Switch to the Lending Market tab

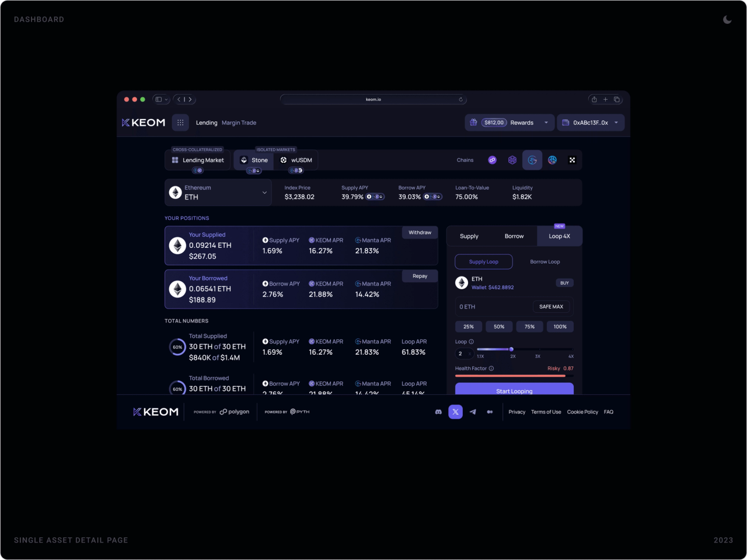point(198,160)
